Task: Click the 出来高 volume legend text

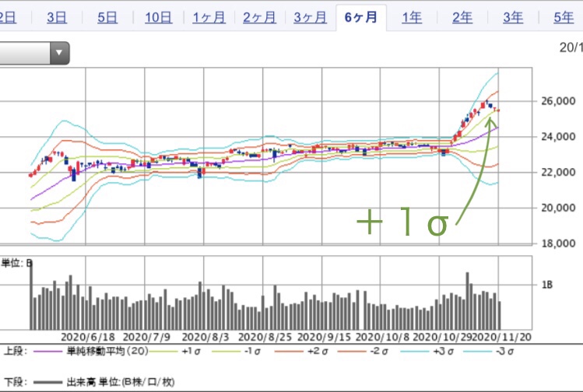Action: coord(121,382)
